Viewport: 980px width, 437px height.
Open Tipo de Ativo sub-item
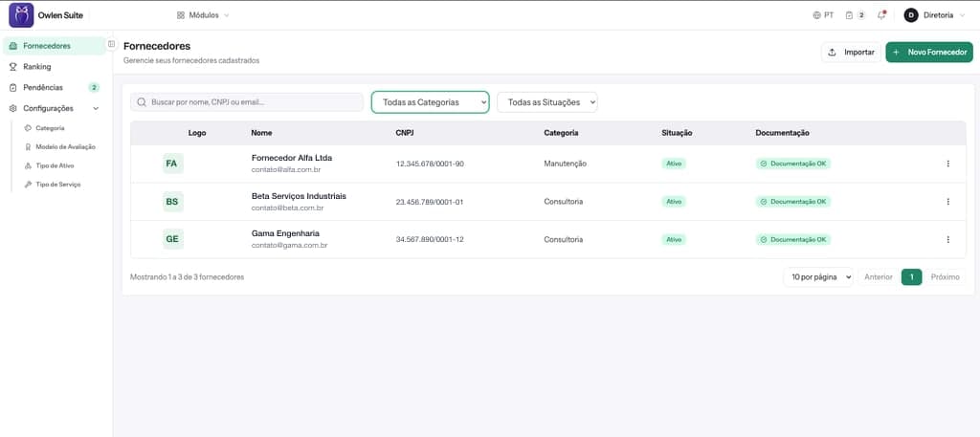[x=50, y=165]
